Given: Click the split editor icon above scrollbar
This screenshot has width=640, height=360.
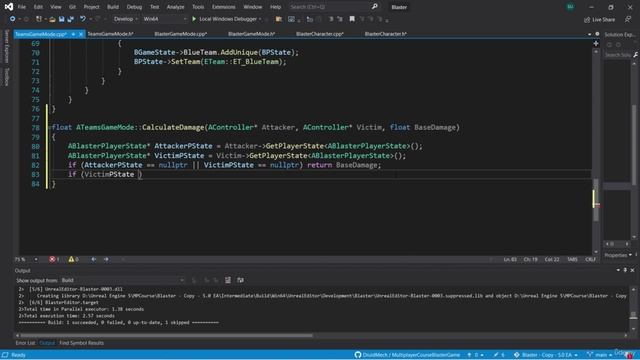Looking at the screenshot, I should pyautogui.click(x=596, y=43).
